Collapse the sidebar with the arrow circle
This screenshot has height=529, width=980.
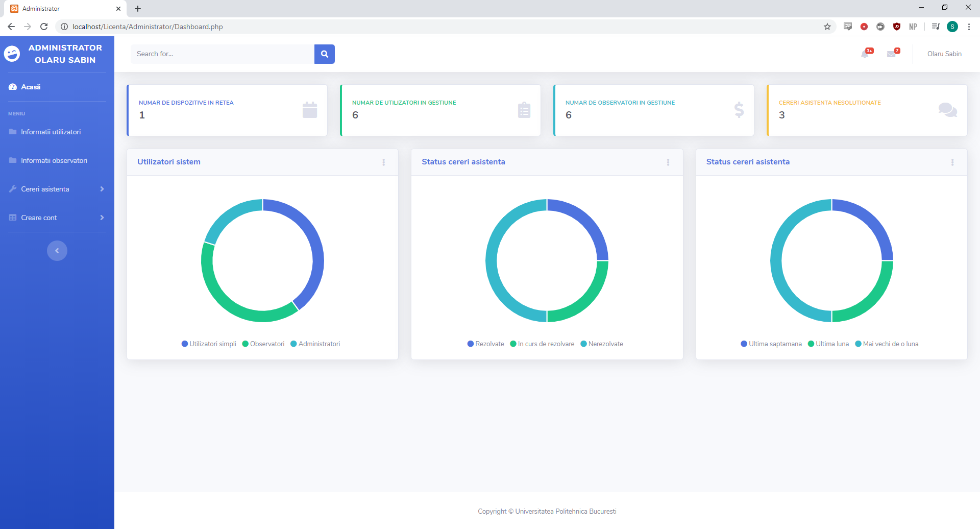57,250
